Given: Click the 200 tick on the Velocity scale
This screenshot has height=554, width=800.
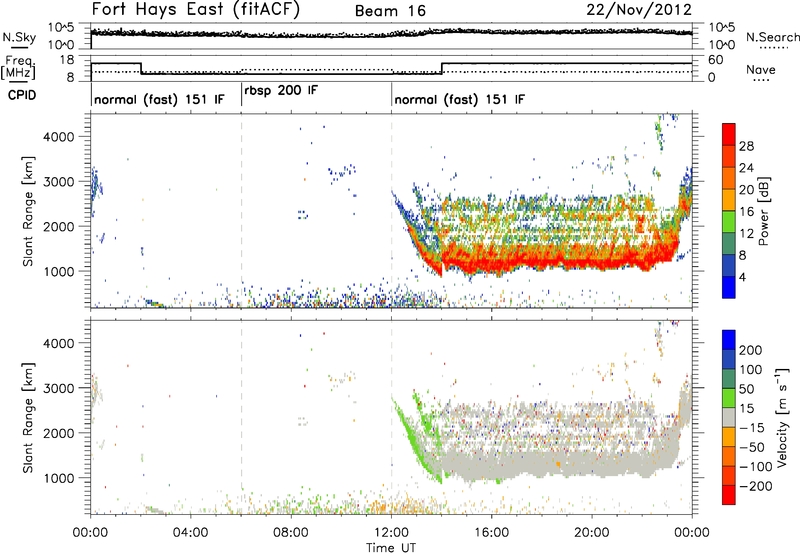Looking at the screenshot, I should pos(751,350).
